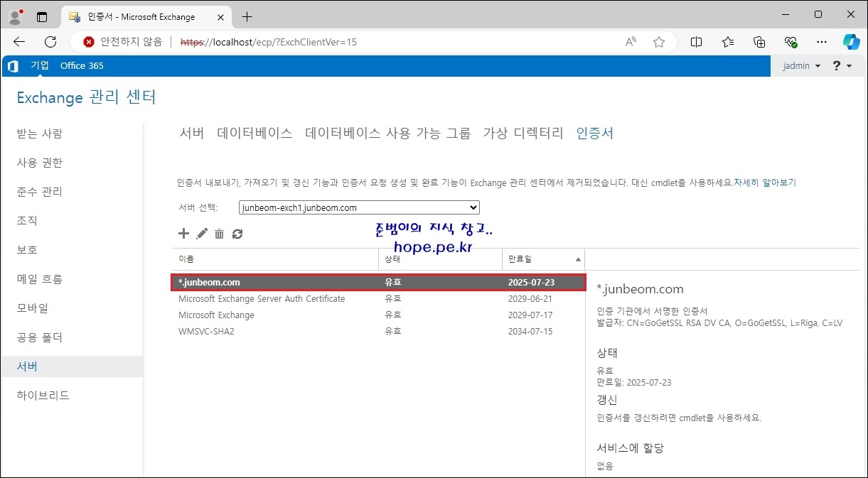The width and height of the screenshot is (868, 478).
Task: Click the 2034-07-15 expiration date cell
Action: coord(530,332)
